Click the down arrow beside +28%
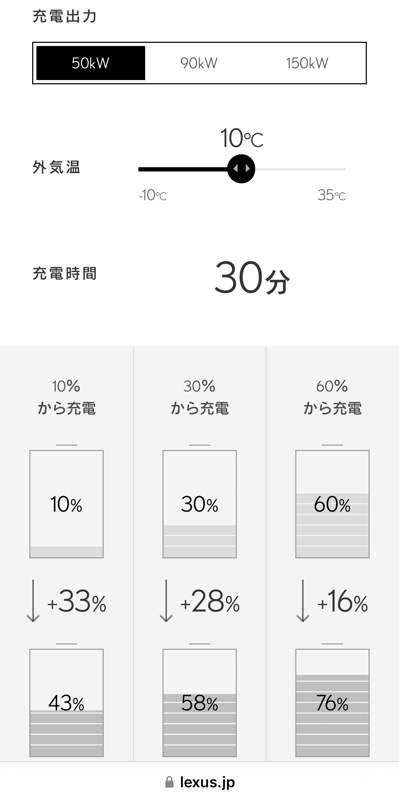Image resolution: width=399 pixels, height=800 pixels. tap(166, 601)
